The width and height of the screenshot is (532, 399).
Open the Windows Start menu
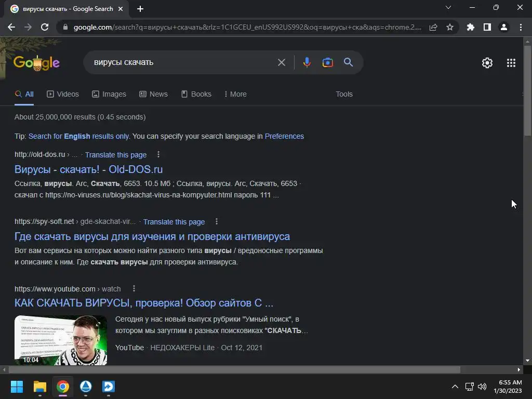point(17,387)
